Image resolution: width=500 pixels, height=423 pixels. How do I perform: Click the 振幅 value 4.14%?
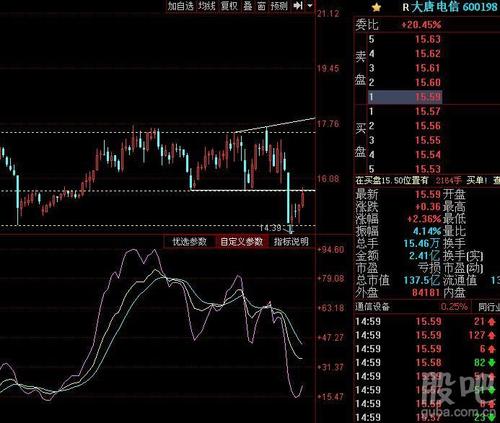[x=427, y=231]
